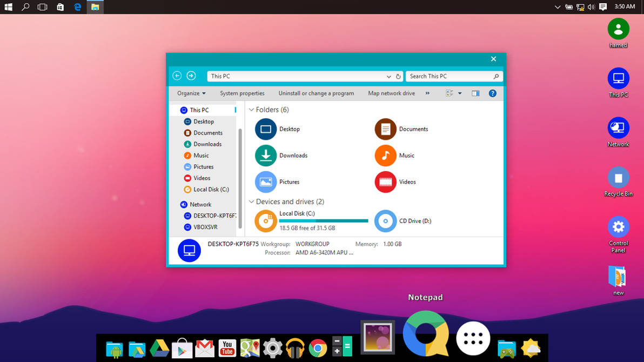This screenshot has height=362, width=644.
Task: Click the Local Disk C: capacity bar
Action: tap(324, 220)
